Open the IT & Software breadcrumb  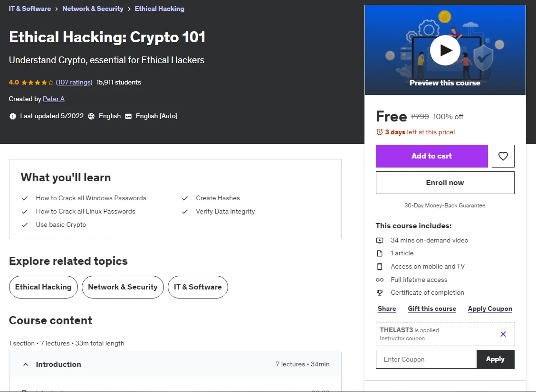point(30,9)
